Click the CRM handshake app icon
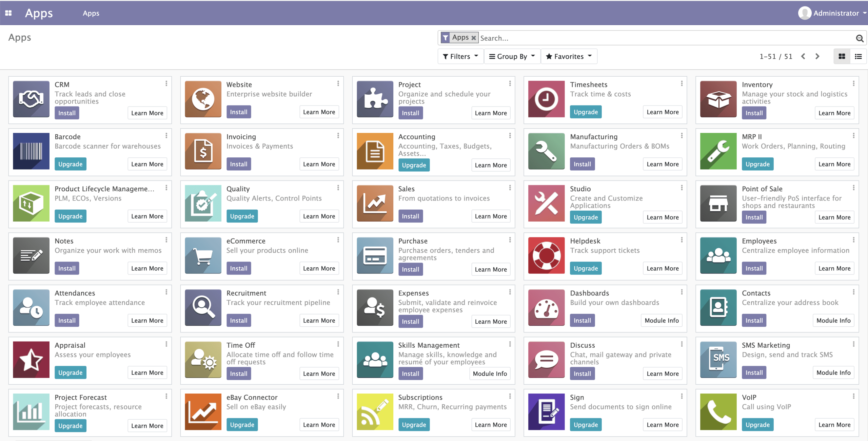Screen dimensions: 868x441 click(31, 99)
